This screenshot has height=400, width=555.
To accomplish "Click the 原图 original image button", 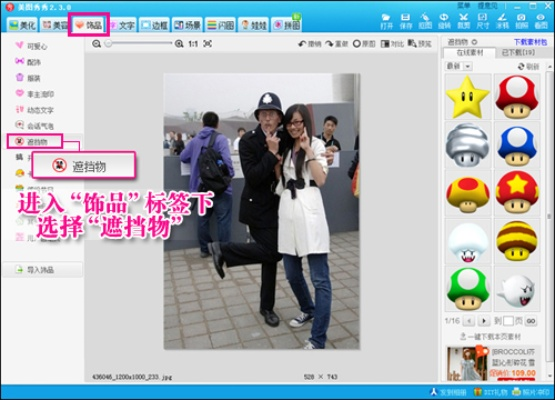I will [x=364, y=44].
